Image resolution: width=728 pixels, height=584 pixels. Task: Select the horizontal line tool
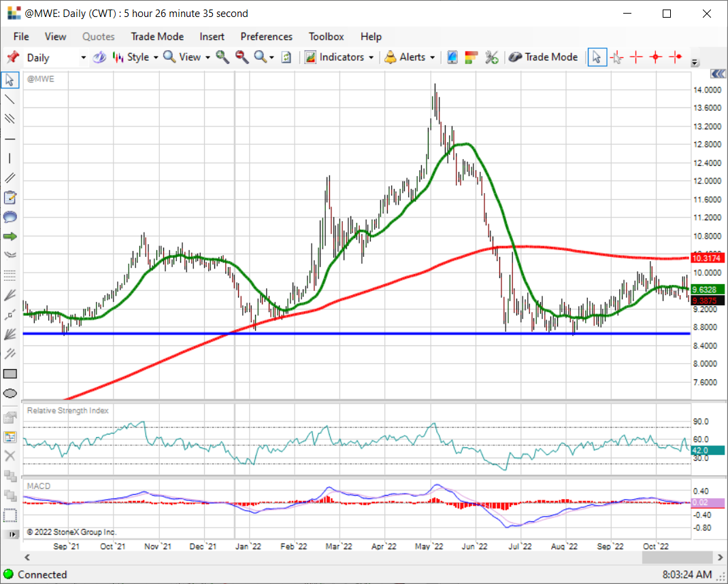pos(10,139)
